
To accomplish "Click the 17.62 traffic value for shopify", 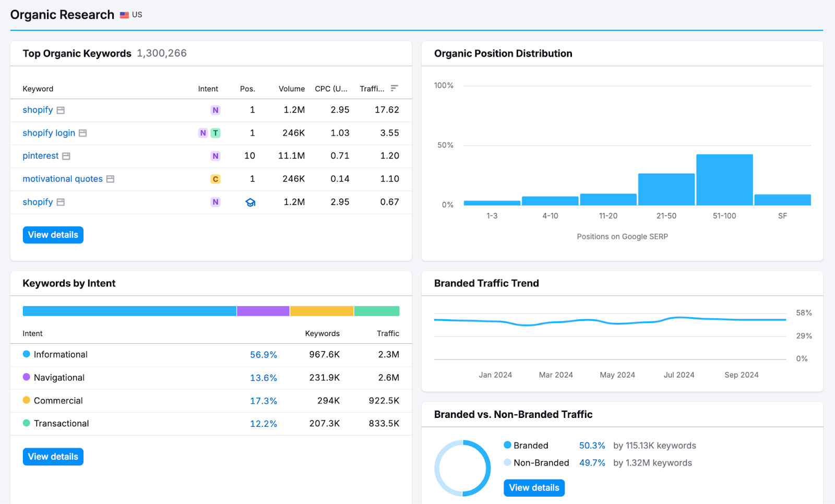I will pos(387,110).
